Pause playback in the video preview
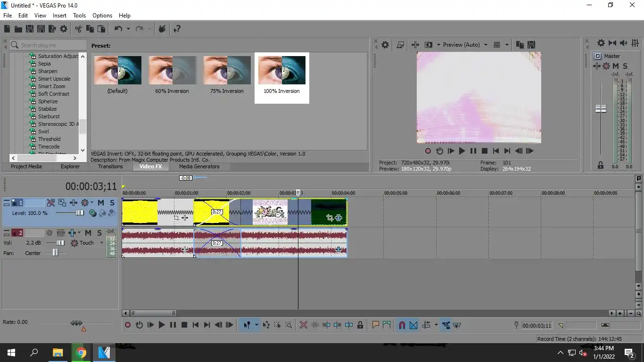This screenshot has width=644, height=362. click(x=473, y=151)
